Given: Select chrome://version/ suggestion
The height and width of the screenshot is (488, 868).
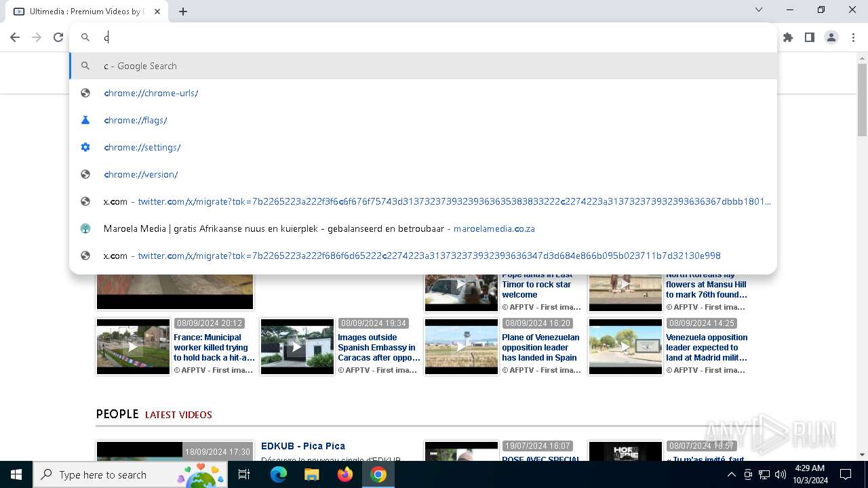Looking at the screenshot, I should [x=423, y=174].
